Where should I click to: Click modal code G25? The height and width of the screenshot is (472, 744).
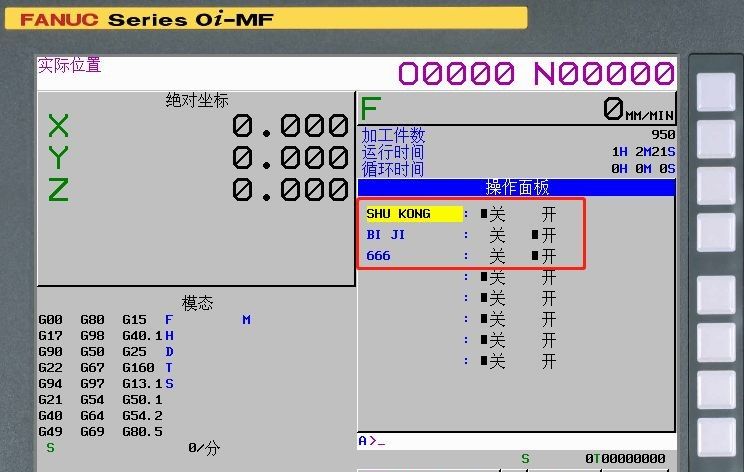click(x=134, y=352)
